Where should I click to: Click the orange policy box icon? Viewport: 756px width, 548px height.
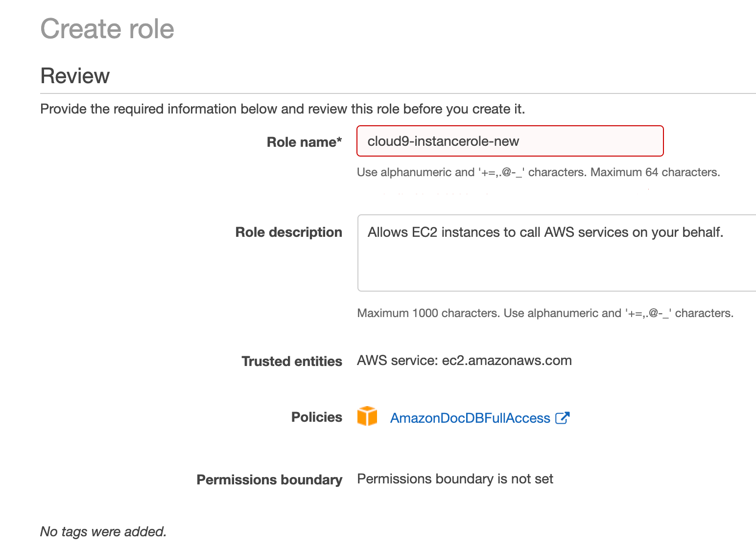(367, 416)
